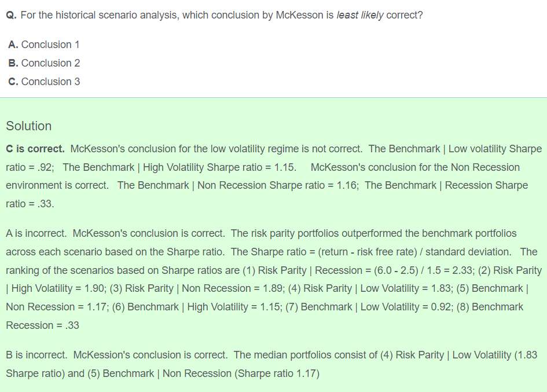The height and width of the screenshot is (392, 547).
Task: Select answer C. Conclusion 3
Action: pos(45,82)
